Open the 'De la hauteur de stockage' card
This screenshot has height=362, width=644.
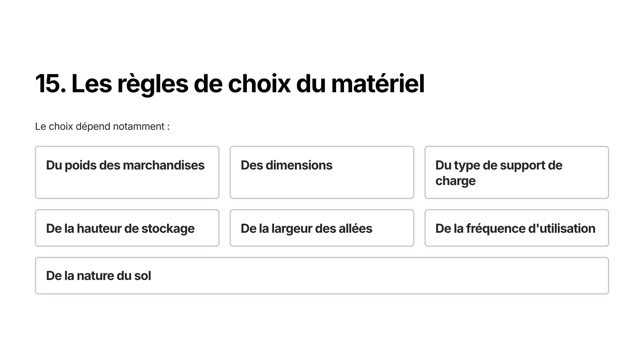pyautogui.click(x=127, y=228)
